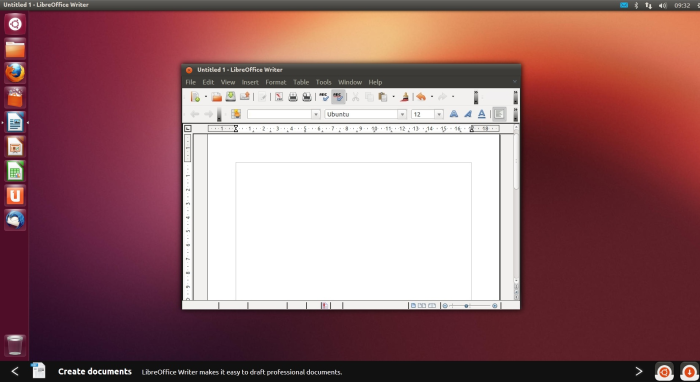Click the forward navigation arrow in formatting bar

[x=208, y=114]
